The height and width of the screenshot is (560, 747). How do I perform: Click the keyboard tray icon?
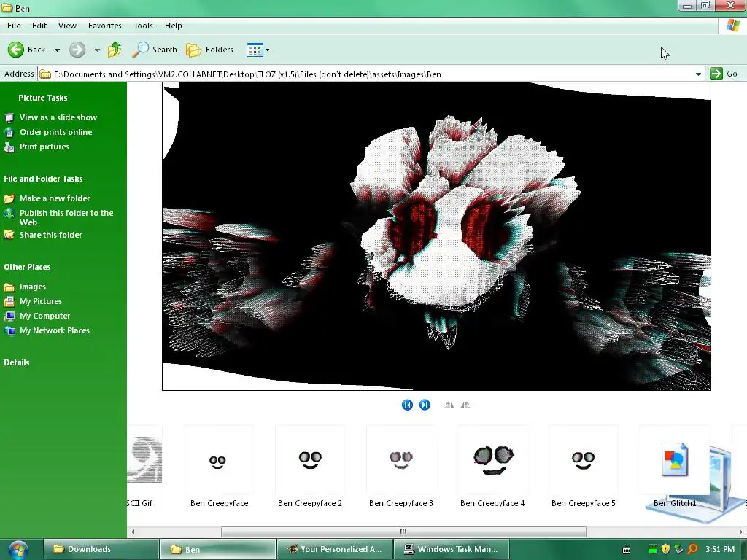pos(626,550)
